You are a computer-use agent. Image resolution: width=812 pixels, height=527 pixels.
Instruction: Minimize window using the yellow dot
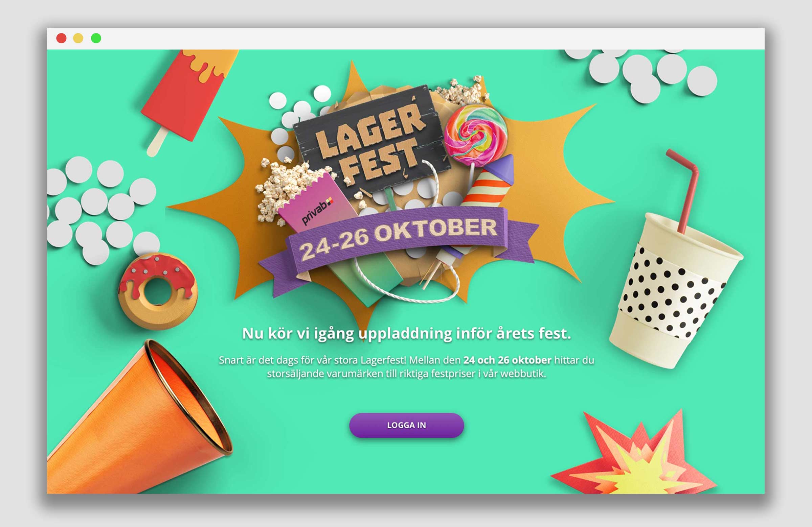click(78, 38)
